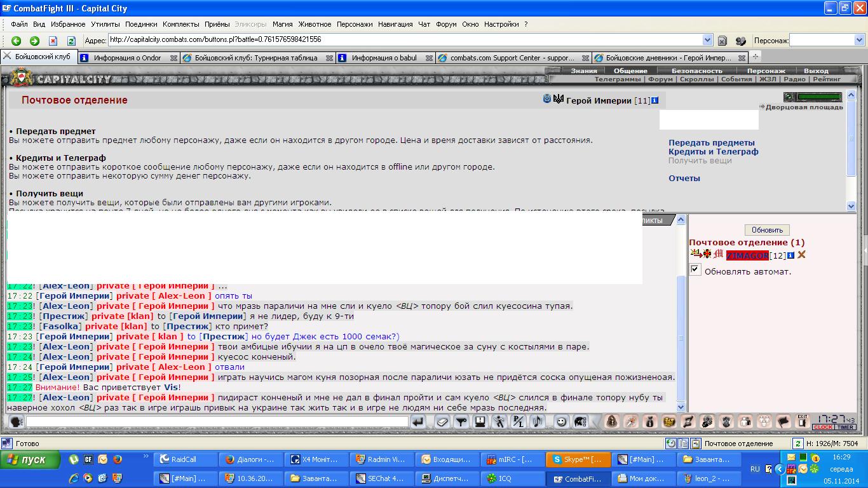Viewport: 868px width, 488px height.
Task: Click the ZIMAGOR player name
Action: pyautogui.click(x=747, y=255)
